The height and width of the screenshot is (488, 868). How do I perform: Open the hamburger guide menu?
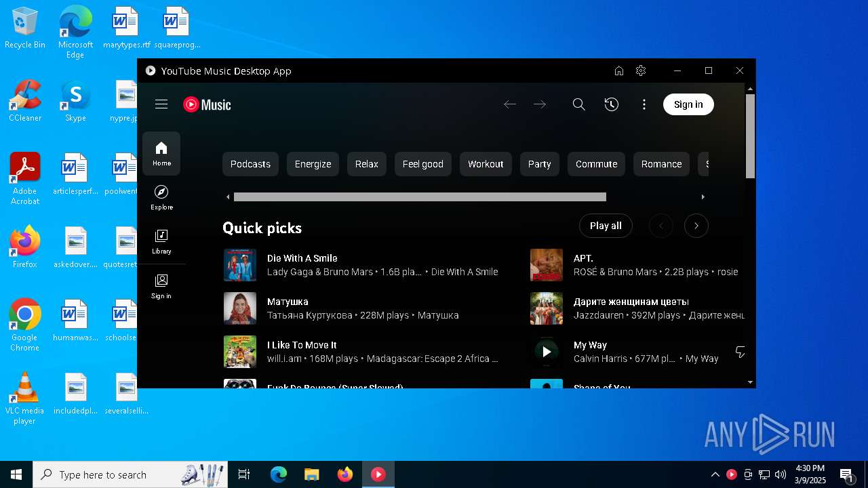[161, 104]
